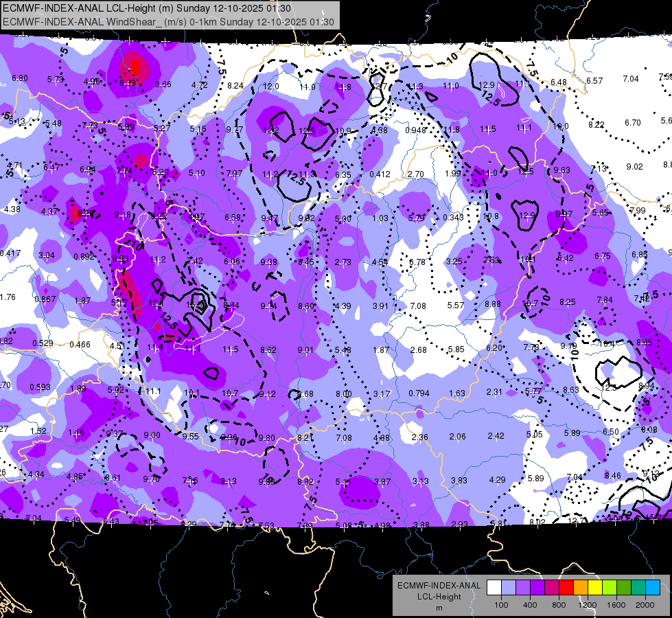Click the map value 9.02
This screenshot has height=618, width=672.
[634, 166]
